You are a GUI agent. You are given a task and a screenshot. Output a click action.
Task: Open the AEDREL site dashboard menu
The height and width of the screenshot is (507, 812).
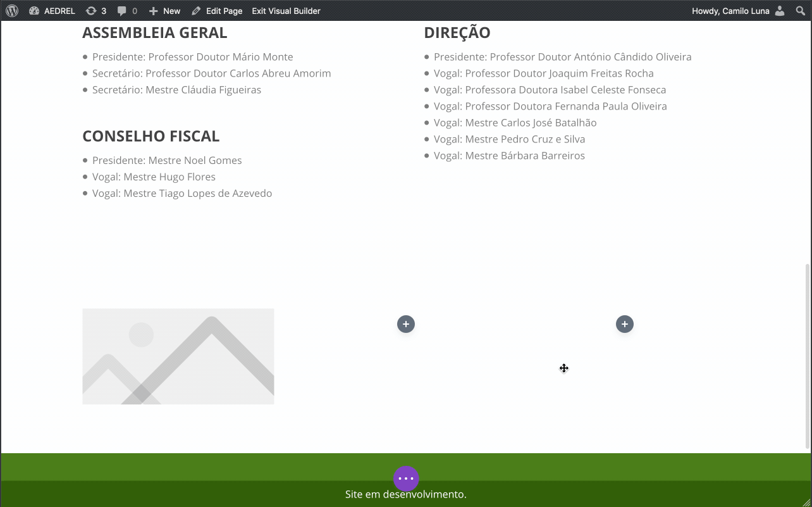point(52,11)
